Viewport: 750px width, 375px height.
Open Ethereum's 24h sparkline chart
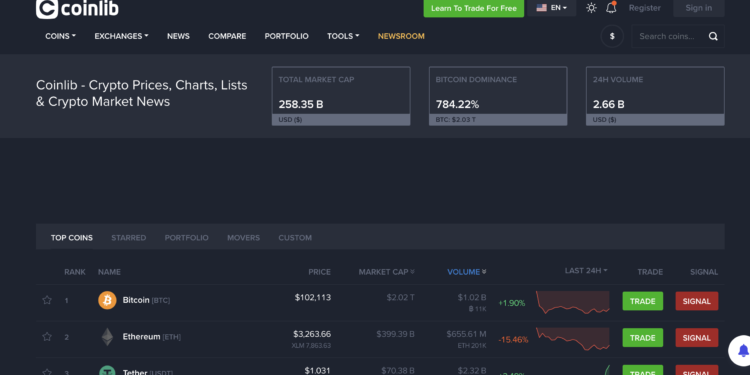(x=573, y=339)
